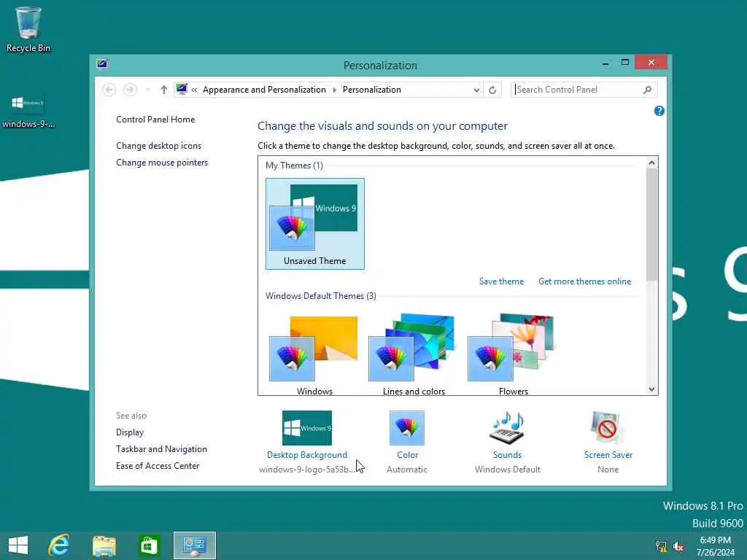Open the Windows Store taskbar icon
This screenshot has width=747, height=560.
pyautogui.click(x=149, y=545)
